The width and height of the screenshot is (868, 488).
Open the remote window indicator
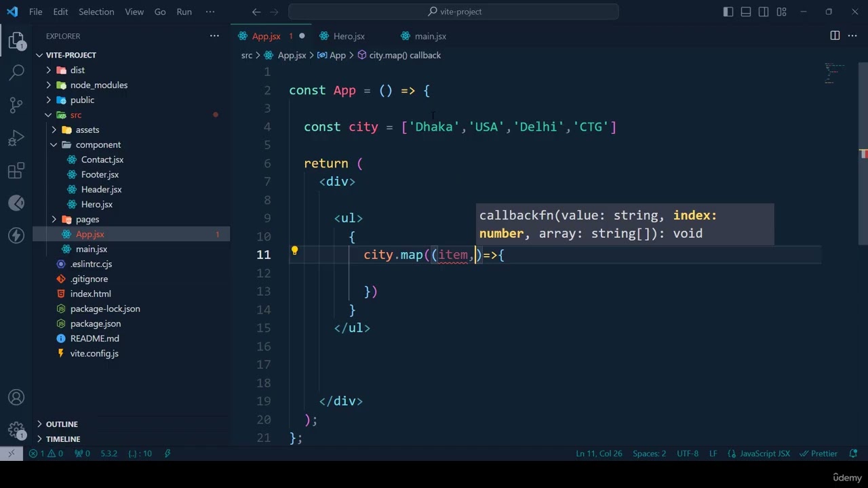(11, 453)
